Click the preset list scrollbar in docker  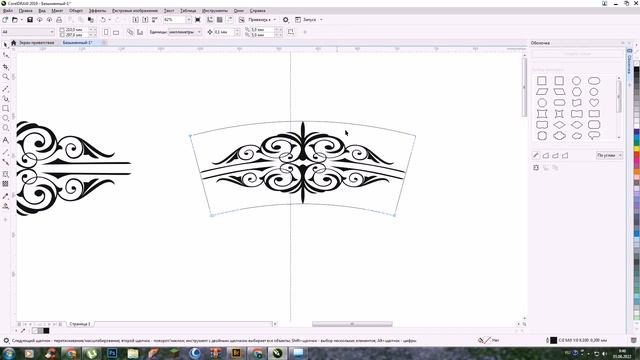click(619, 96)
